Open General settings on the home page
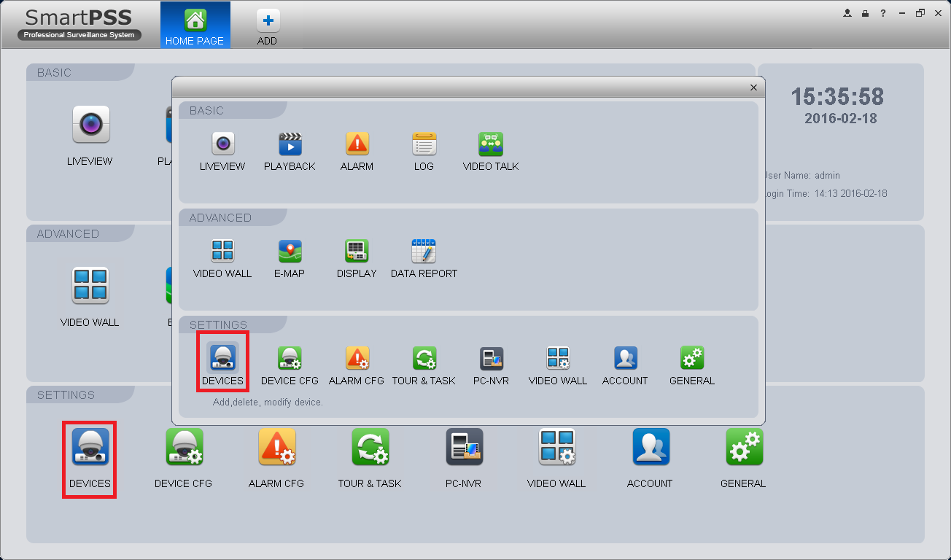The image size is (951, 560). coord(743,446)
